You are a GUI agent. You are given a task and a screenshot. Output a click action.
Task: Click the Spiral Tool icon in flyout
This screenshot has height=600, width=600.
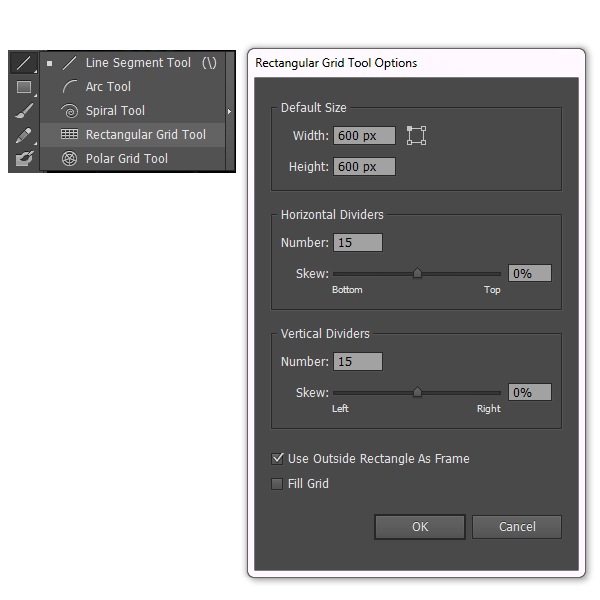point(70,111)
